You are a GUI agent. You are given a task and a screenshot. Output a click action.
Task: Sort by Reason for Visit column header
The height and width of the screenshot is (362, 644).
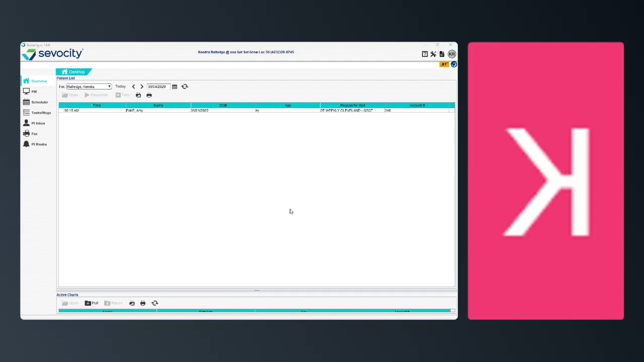click(352, 105)
